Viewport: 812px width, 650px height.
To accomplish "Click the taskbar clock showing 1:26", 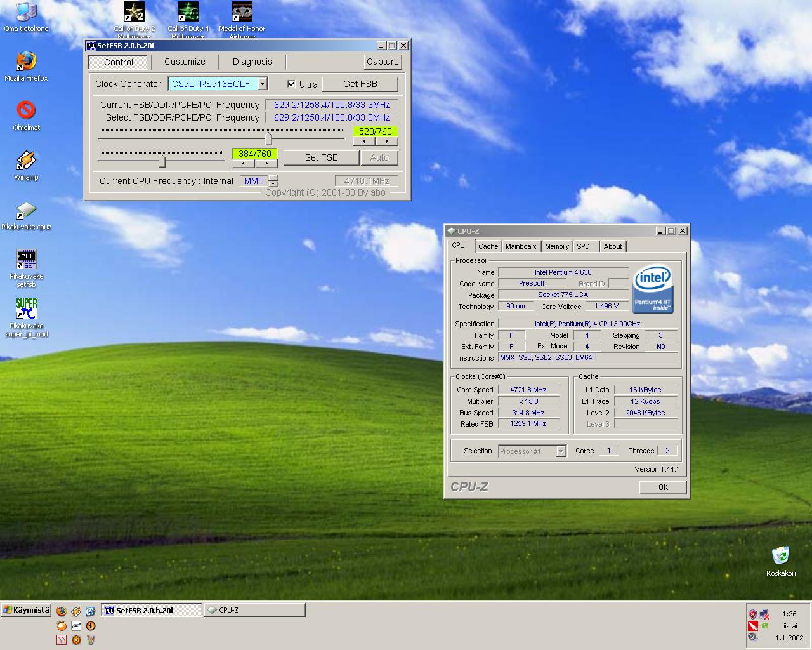I will [789, 614].
